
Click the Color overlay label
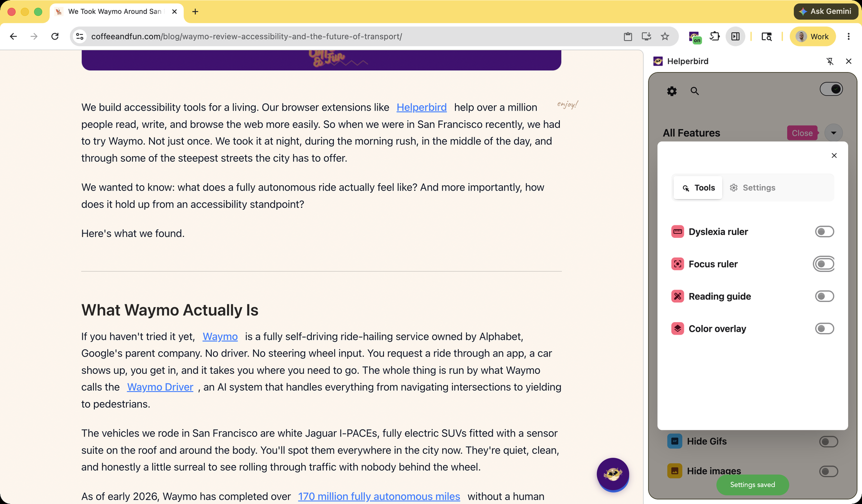pyautogui.click(x=717, y=329)
